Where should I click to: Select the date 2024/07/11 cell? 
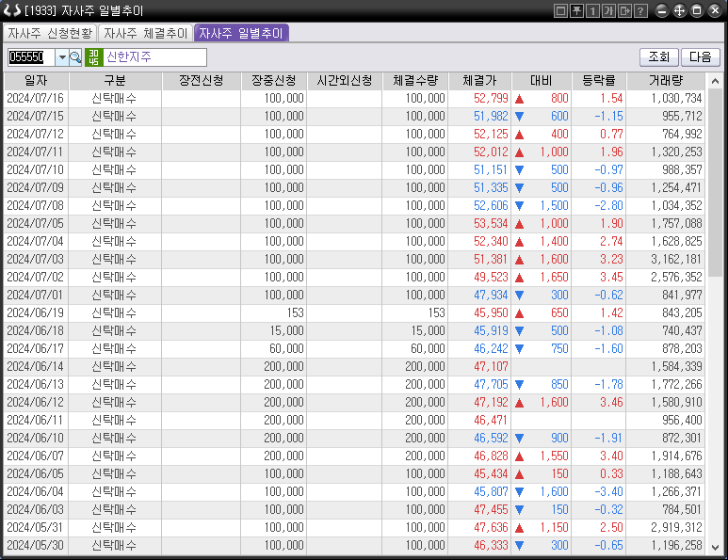pyautogui.click(x=36, y=152)
